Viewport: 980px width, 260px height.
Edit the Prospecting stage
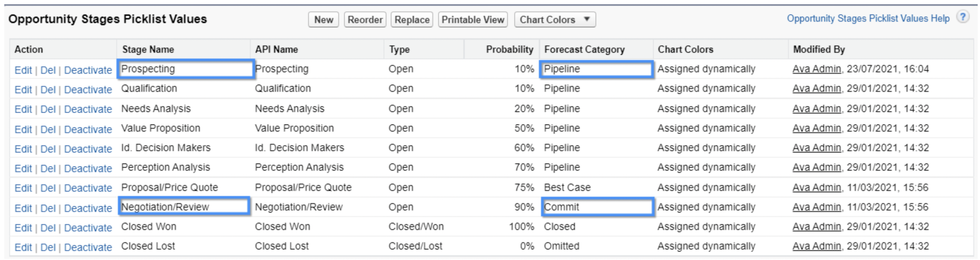coord(23,70)
